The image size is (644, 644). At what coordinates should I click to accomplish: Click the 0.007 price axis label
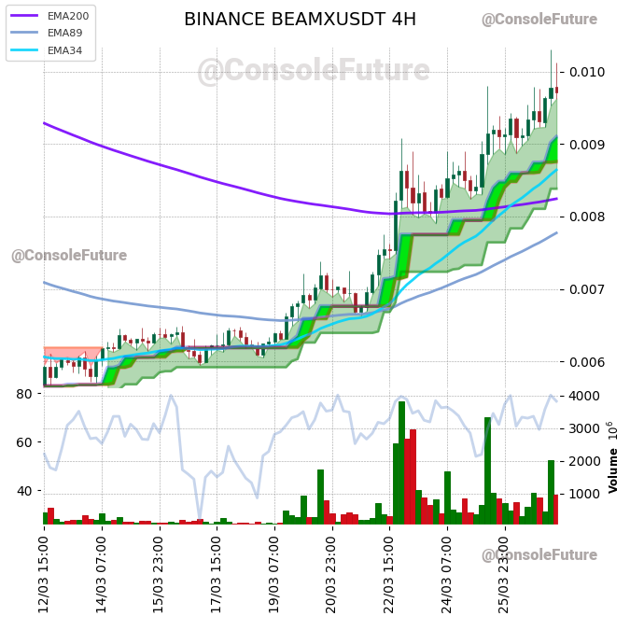click(x=587, y=289)
